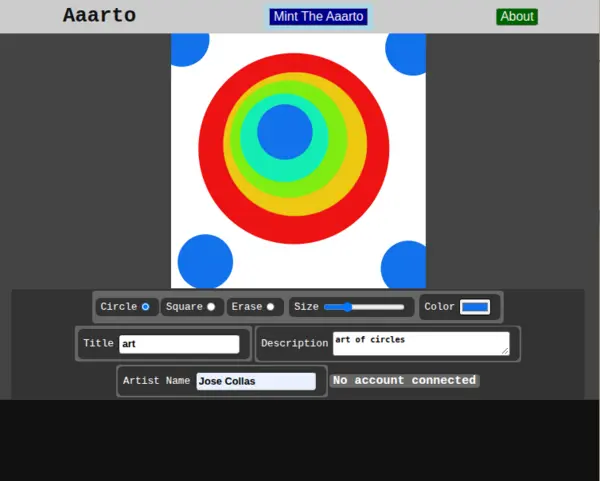600x481 pixels.
Task: Click the teal ring on canvas
Action: [284, 171]
